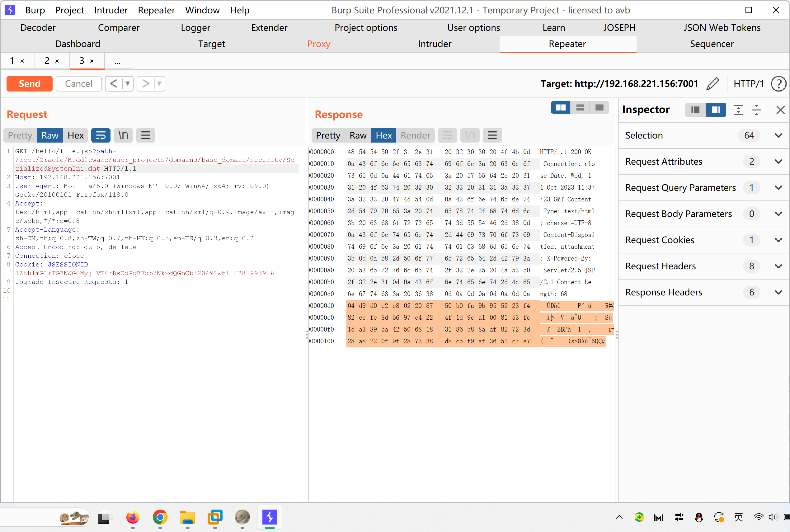Click the pencil icon to edit target
This screenshot has height=532, width=790.
coord(713,83)
